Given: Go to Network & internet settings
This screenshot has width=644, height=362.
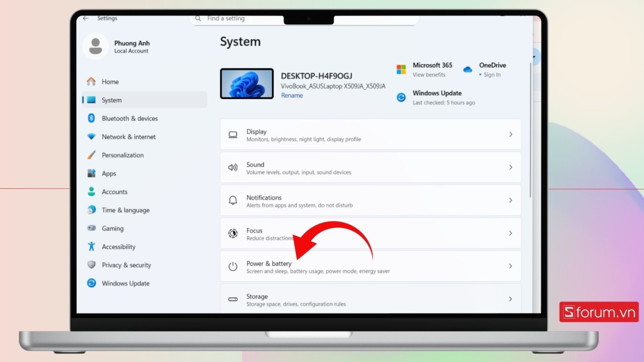Looking at the screenshot, I should point(144,137).
